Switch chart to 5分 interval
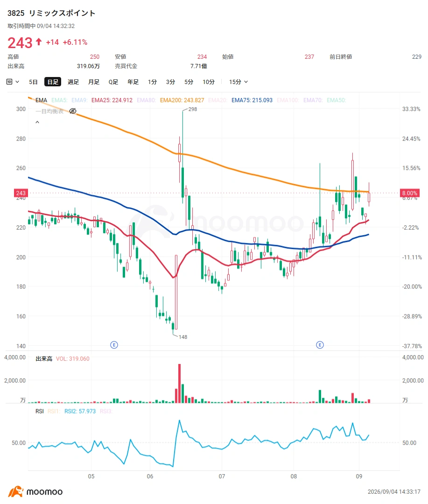The image size is (428, 504). [x=189, y=82]
